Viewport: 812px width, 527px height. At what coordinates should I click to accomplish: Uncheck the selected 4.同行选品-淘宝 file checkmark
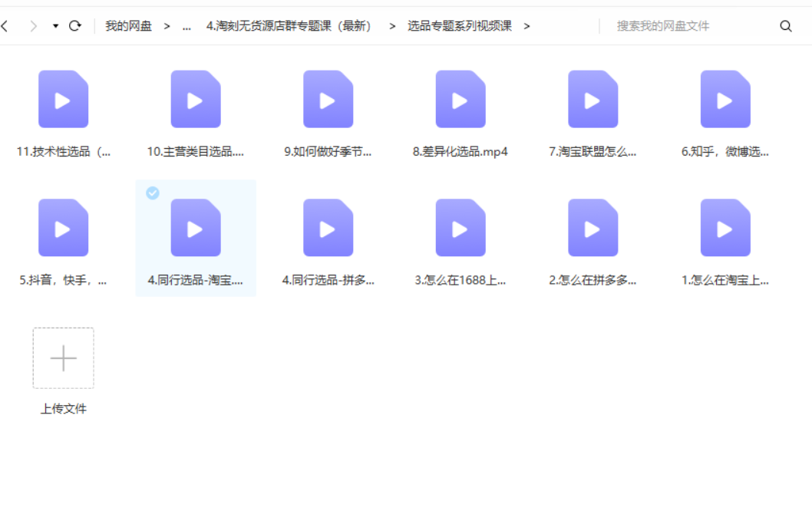[152, 193]
